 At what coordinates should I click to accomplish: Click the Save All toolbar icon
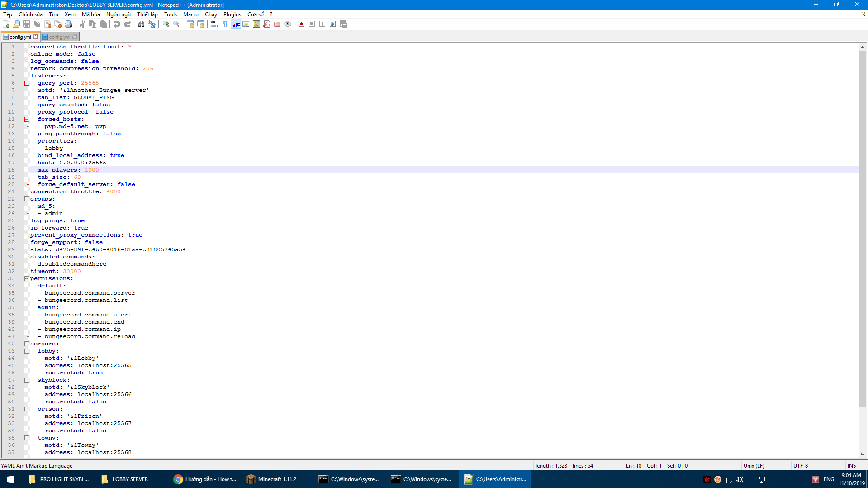(x=37, y=24)
